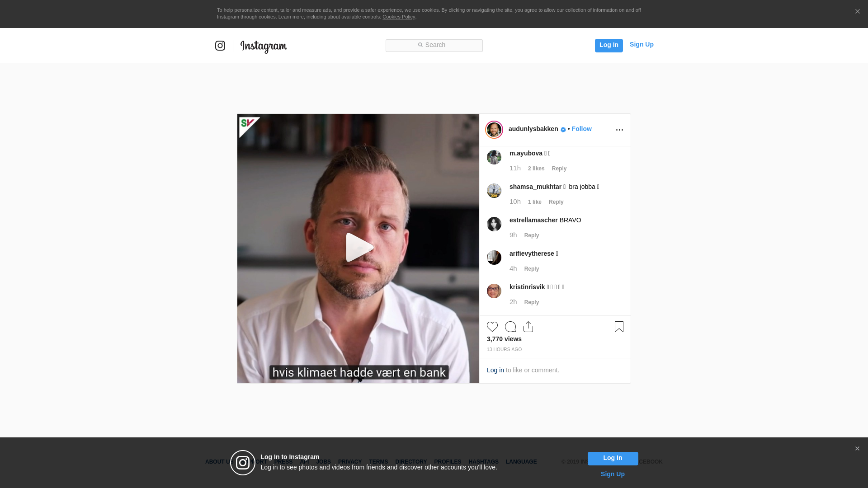Click the header Sign Up link

(641, 44)
